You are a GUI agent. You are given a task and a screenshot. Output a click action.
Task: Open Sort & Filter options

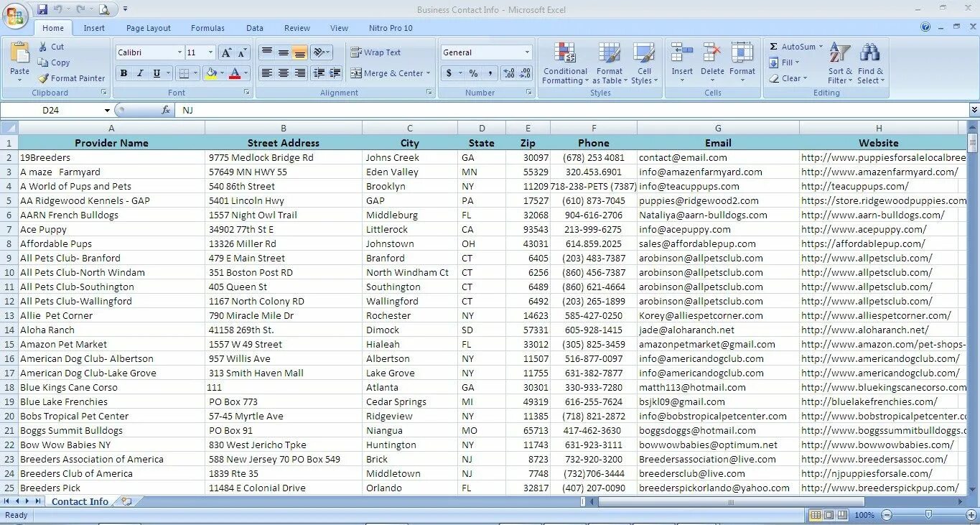(839, 63)
